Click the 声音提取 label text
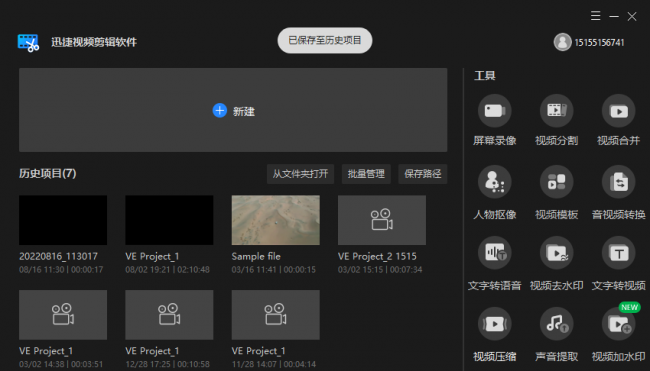The height and width of the screenshot is (371, 650). point(556,356)
